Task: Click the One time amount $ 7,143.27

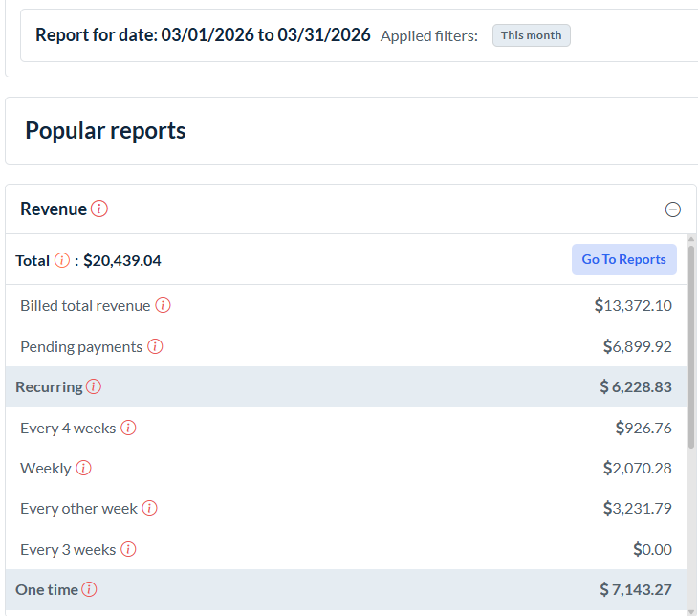Action: point(636,589)
